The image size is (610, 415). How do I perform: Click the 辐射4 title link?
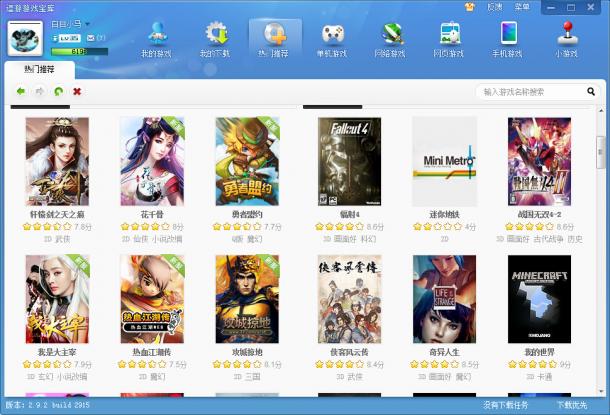point(349,214)
